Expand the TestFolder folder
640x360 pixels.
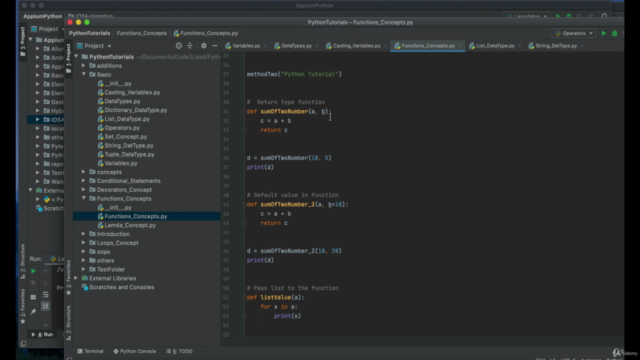84,269
